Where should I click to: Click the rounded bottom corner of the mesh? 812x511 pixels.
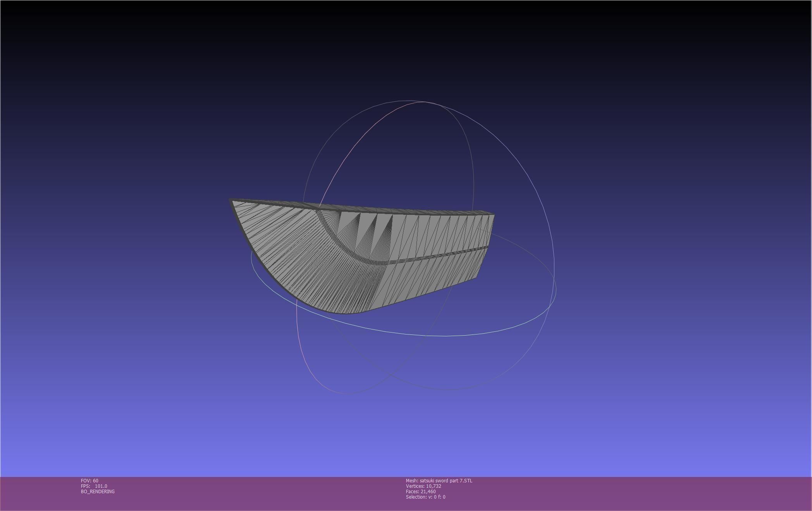click(x=345, y=312)
